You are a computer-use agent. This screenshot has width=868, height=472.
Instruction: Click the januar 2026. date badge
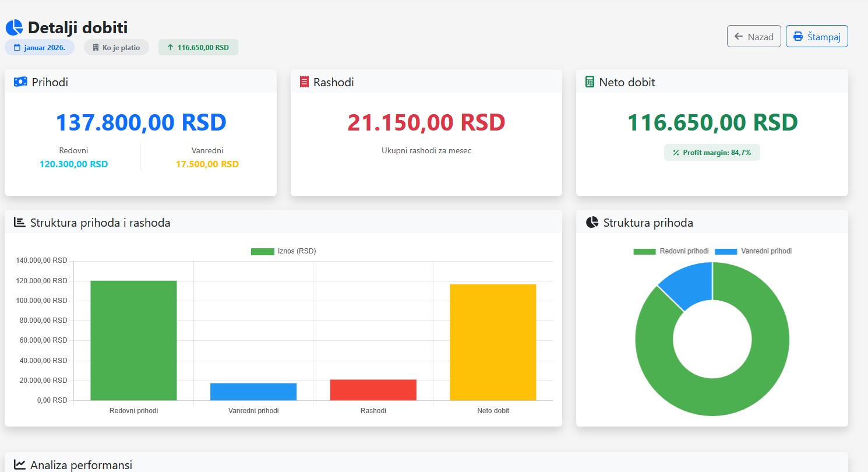coord(40,47)
